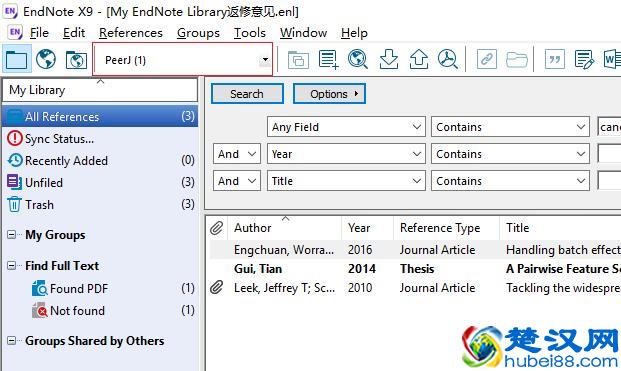621x371 pixels.
Task: Switch to Local Library Mode folder icon
Action: point(17,59)
